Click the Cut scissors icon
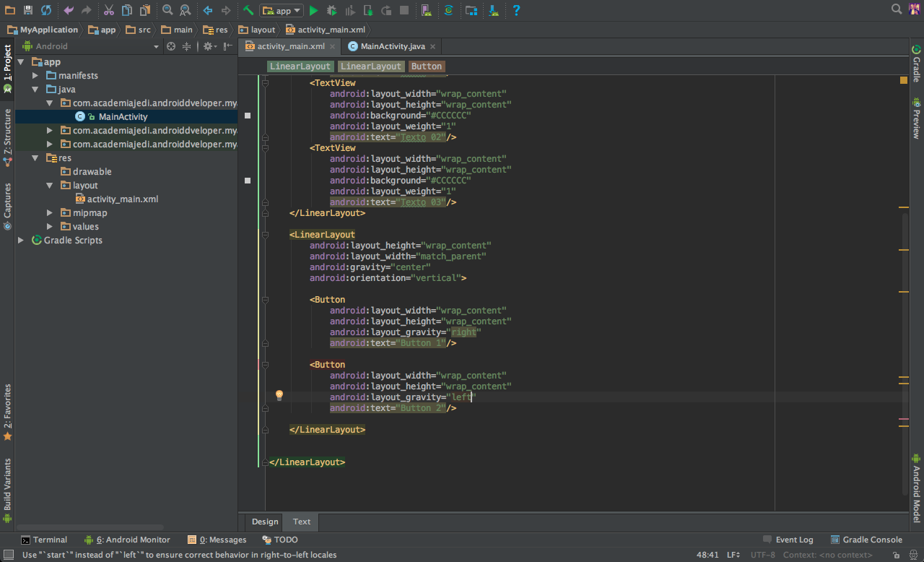Viewport: 924px width, 562px height. 108,10
